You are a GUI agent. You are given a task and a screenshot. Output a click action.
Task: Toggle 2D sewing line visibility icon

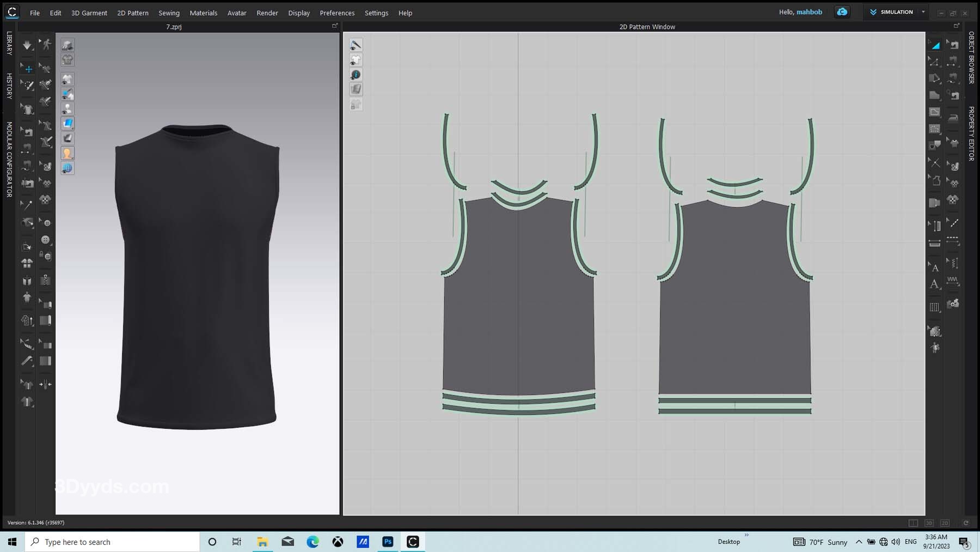(356, 45)
